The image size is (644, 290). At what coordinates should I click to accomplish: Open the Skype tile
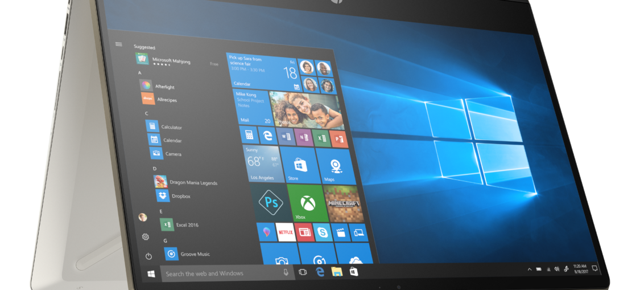click(x=323, y=232)
